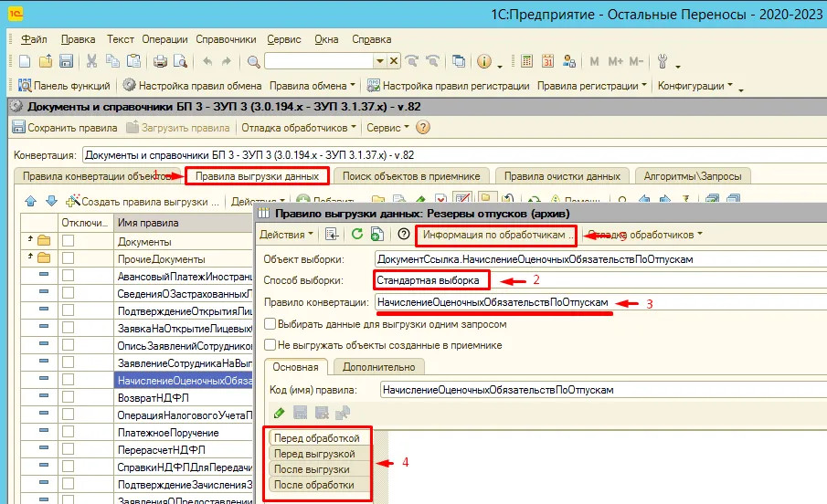Toggle disable checkbox for ПлатежноеПоручение row
Screen dimensions: 827x504
coord(68,432)
